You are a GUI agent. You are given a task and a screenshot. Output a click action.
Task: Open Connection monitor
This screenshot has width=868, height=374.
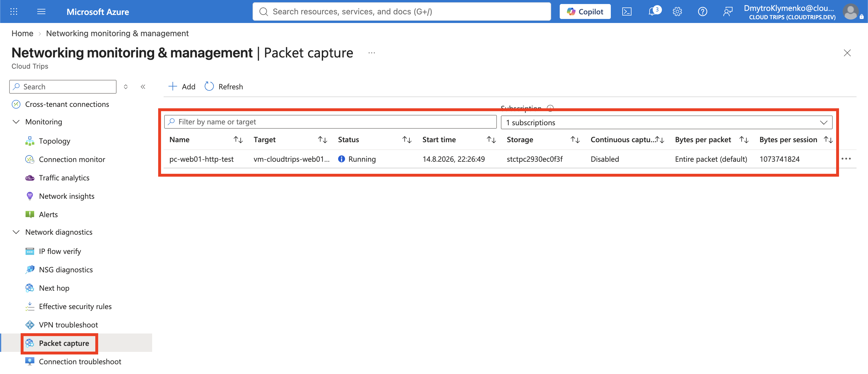coord(72,159)
